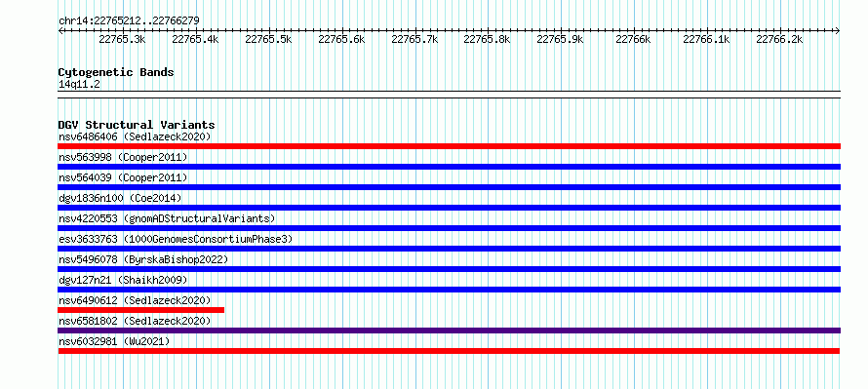Click ruler position 22766k
The image size is (868, 389).
point(633,39)
